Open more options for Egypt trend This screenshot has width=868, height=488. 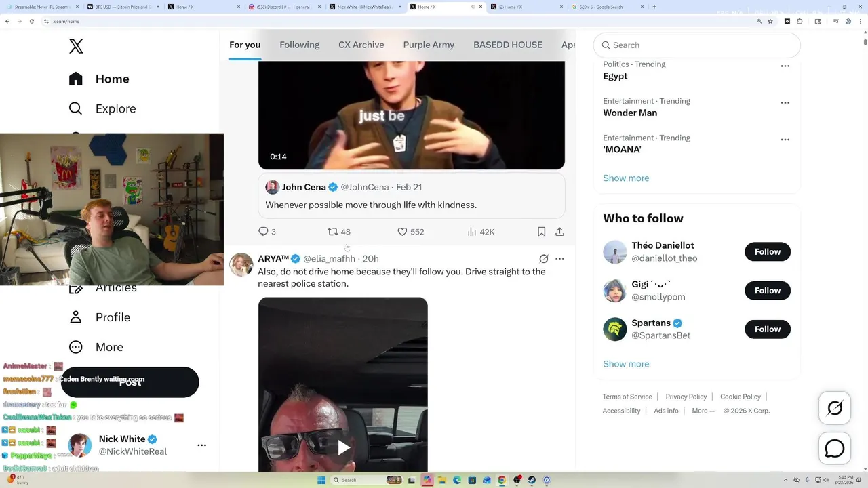click(x=785, y=66)
